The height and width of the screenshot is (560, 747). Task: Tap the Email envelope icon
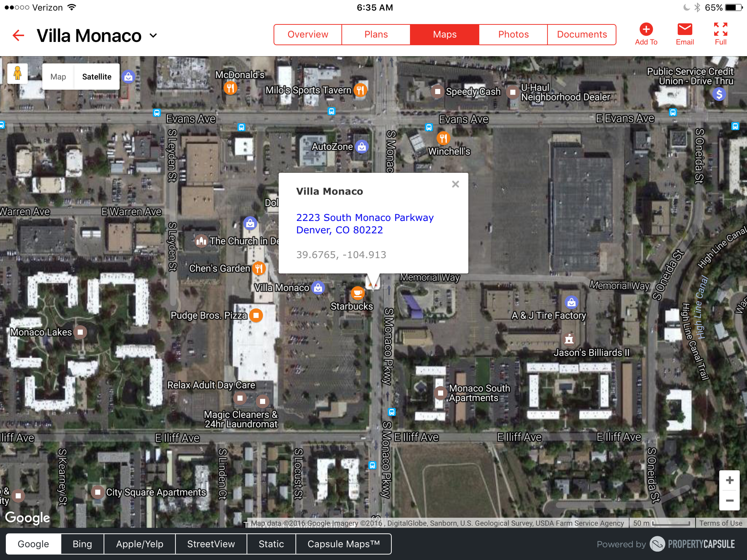[684, 29]
